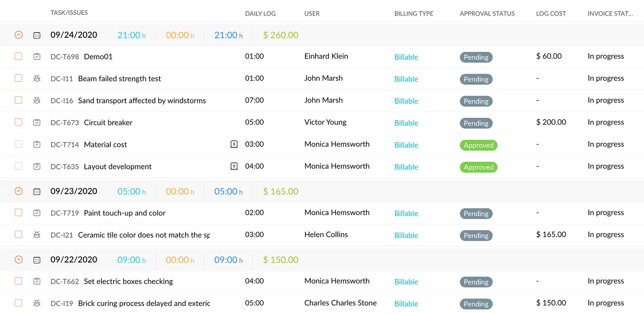This screenshot has width=644, height=314.
Task: Select the checkbox for Beam failed strength test
Action: coord(19,78)
